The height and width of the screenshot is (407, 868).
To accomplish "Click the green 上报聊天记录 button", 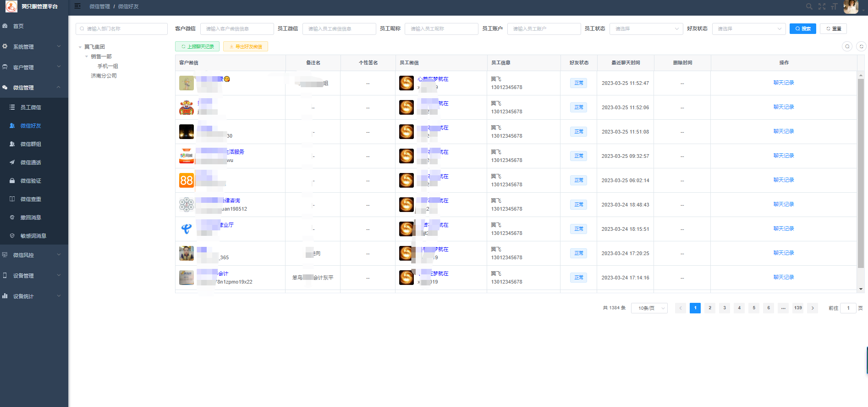I will coord(197,47).
